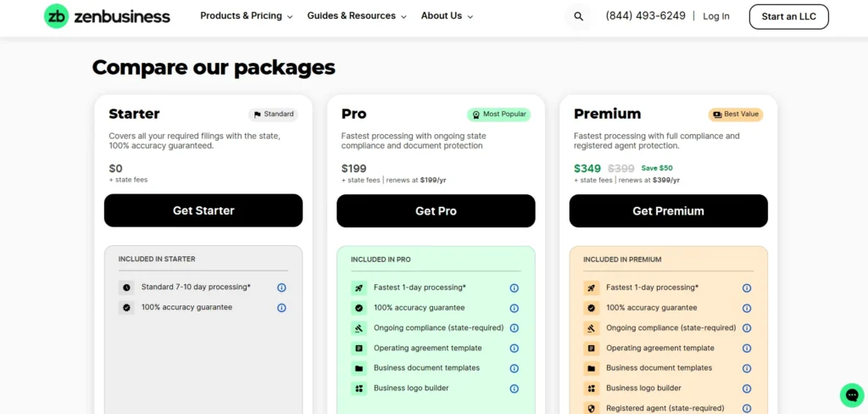Click info icon for Starter accuracy guarantee
868x414 pixels.
[281, 308]
